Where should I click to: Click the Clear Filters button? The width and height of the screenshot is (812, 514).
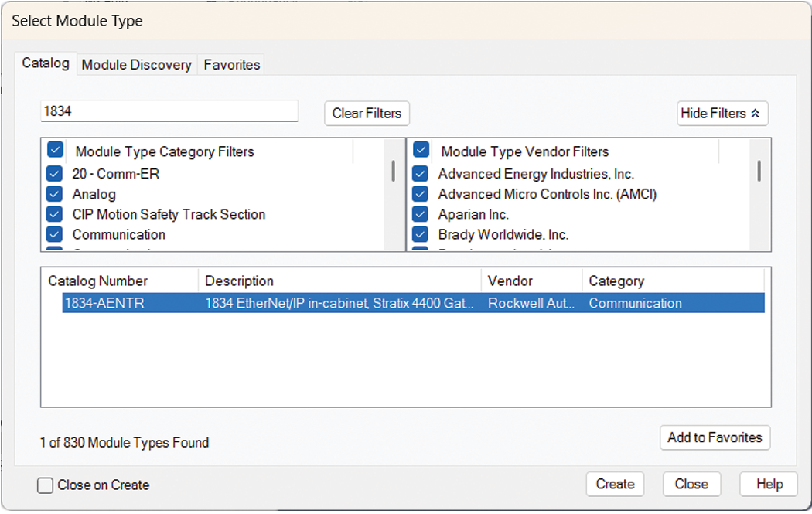click(367, 114)
